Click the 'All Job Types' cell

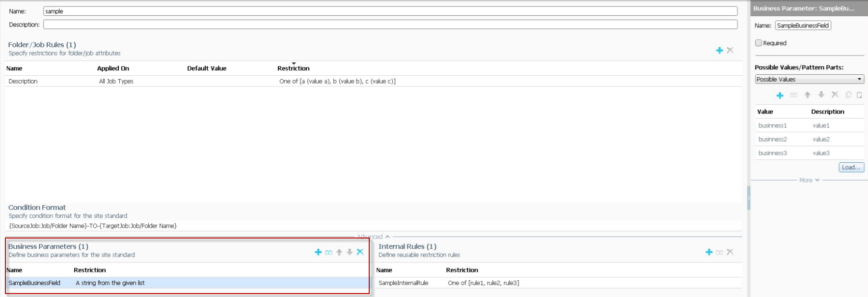116,81
